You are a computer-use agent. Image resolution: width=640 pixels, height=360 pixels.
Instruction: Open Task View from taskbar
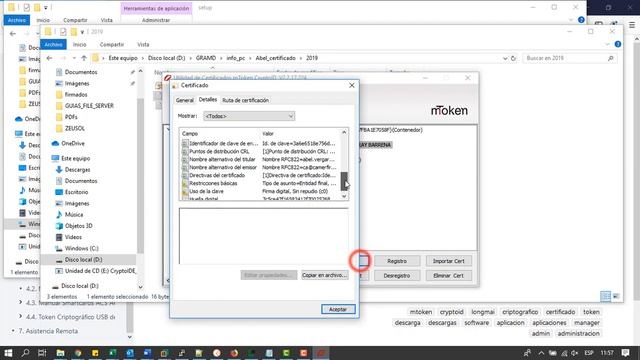[42, 353]
